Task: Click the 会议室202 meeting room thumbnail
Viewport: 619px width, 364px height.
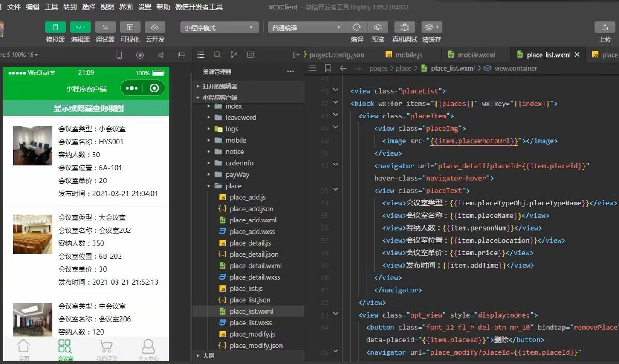Action: 32,234
